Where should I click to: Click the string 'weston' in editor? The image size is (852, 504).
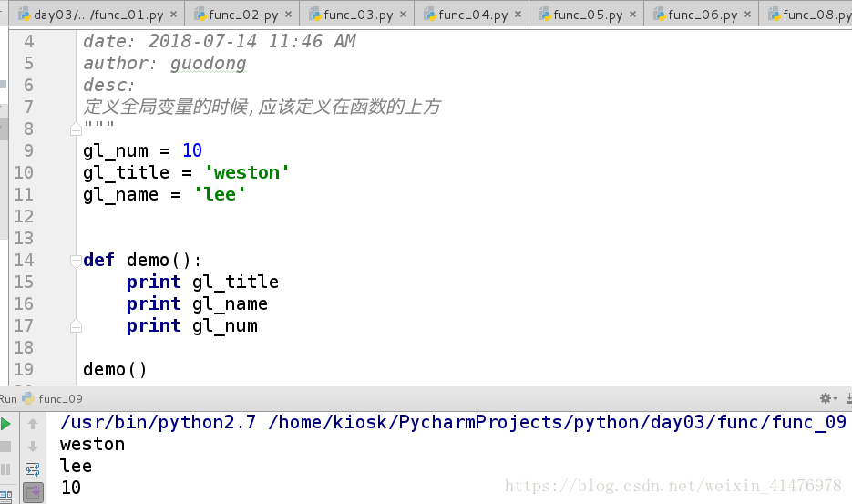(x=247, y=172)
